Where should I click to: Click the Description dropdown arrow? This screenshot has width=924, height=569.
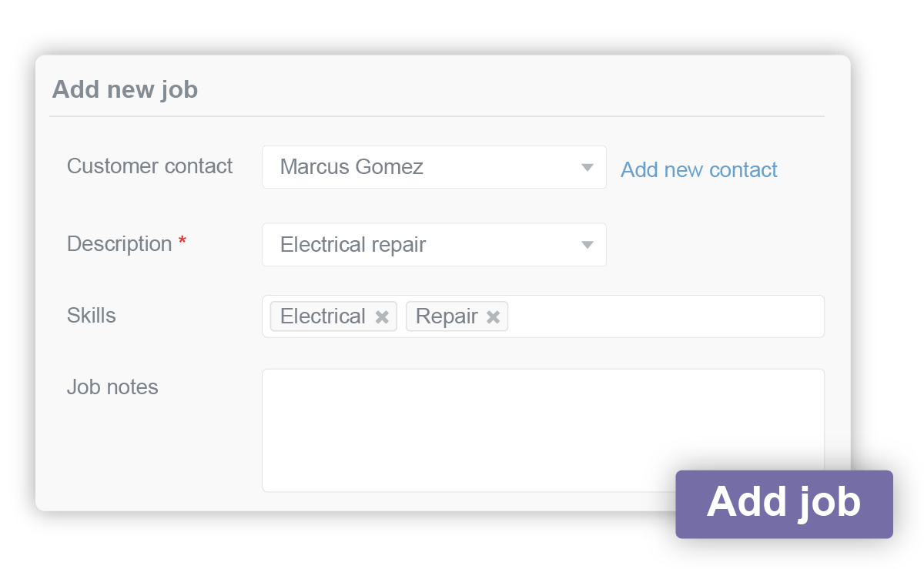point(588,246)
